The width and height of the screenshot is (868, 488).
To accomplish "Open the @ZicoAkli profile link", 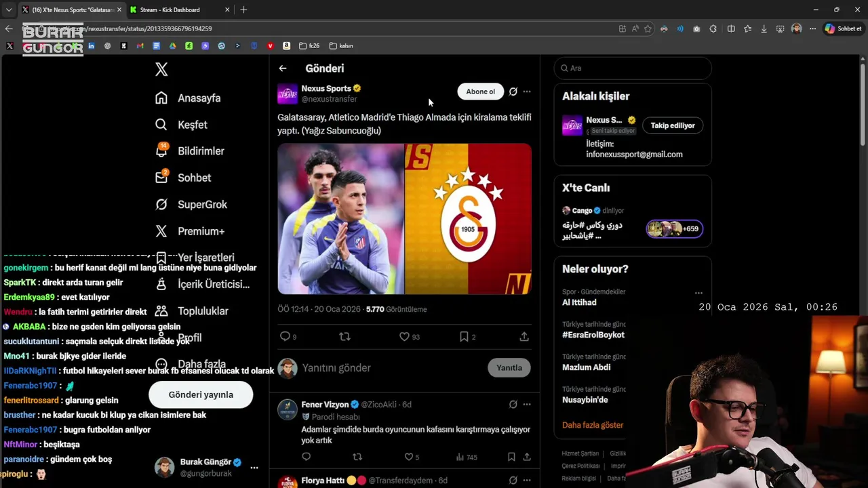I will coord(378,405).
